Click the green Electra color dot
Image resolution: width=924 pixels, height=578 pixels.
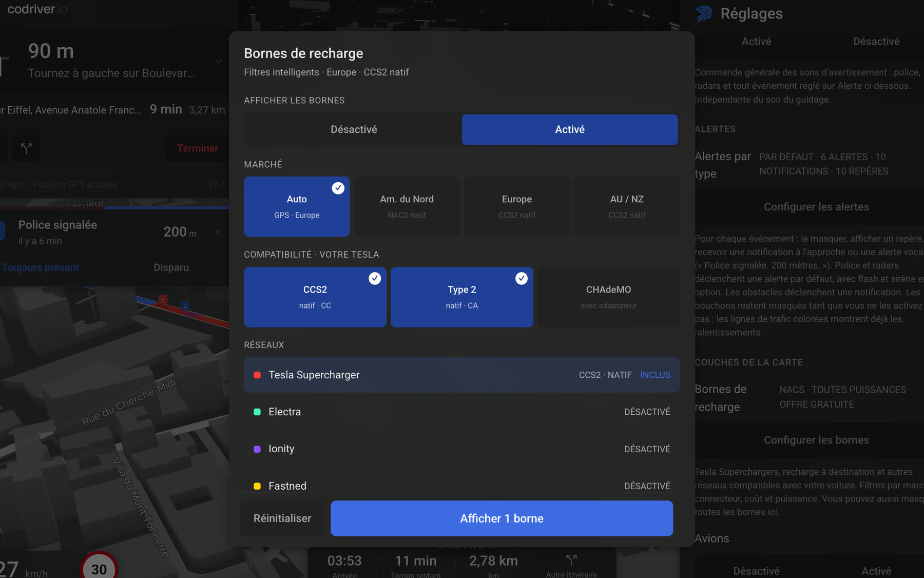coord(257,412)
